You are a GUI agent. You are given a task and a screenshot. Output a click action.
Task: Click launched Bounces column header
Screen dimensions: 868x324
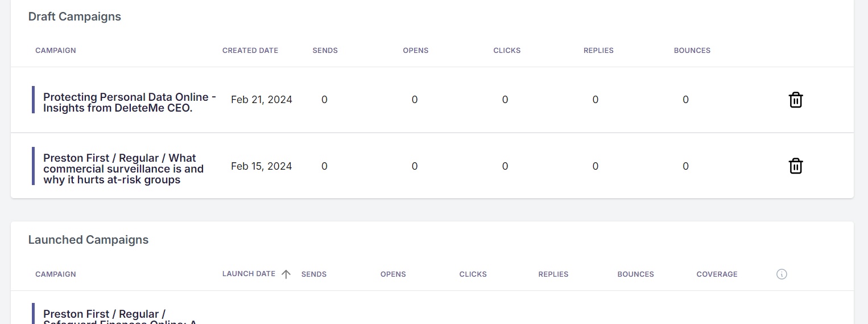635,274
